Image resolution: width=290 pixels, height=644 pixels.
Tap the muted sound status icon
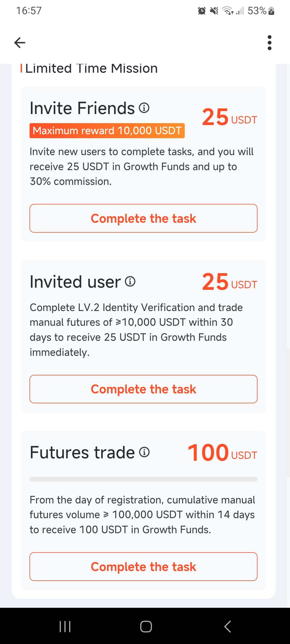click(214, 11)
